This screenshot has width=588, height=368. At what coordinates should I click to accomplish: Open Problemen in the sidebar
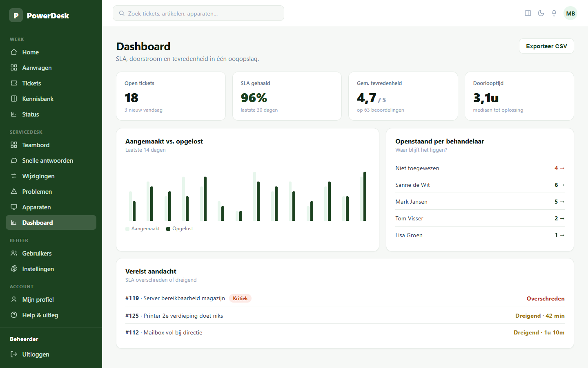[x=51, y=191]
